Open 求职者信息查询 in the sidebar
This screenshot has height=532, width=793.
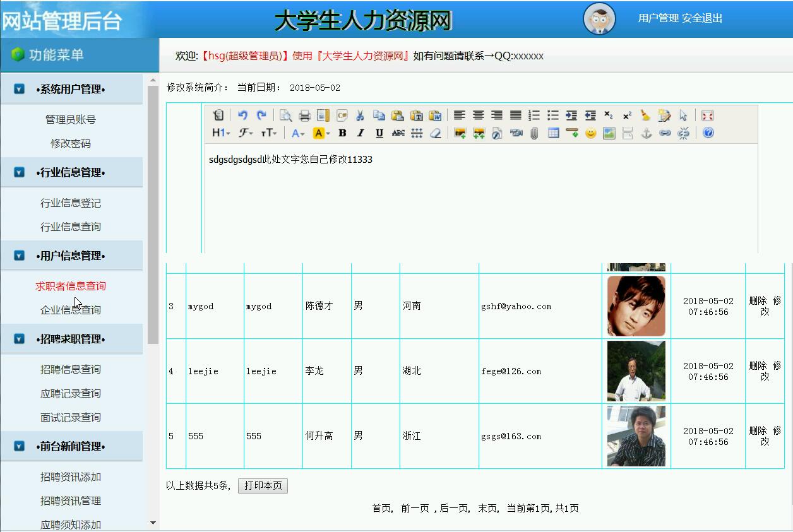71,286
